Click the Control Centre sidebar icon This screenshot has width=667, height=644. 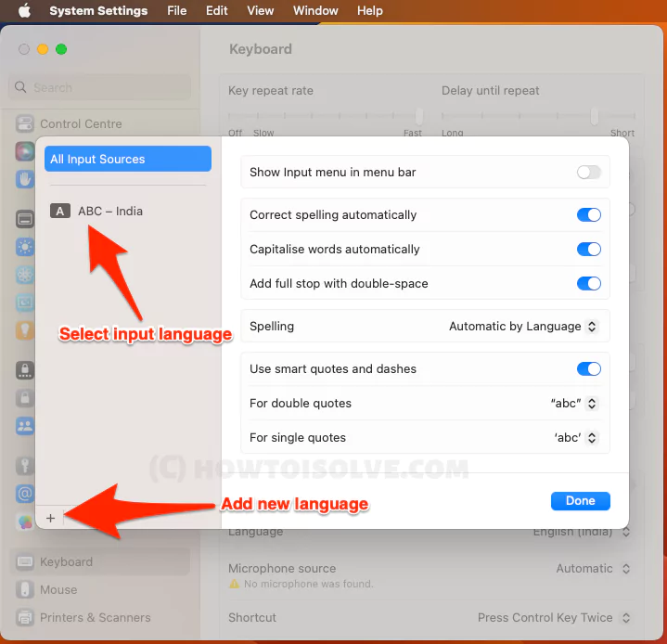25,123
